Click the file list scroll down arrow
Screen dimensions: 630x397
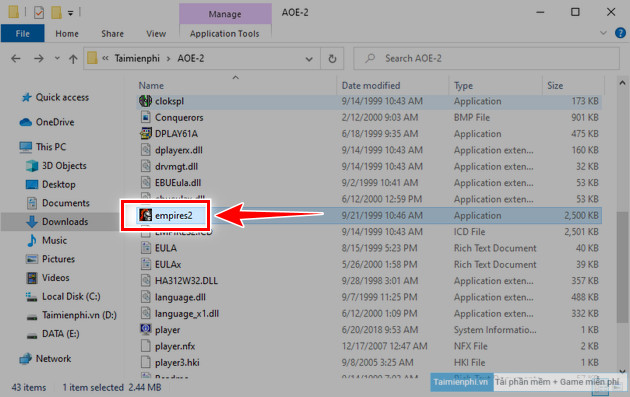(x=622, y=372)
